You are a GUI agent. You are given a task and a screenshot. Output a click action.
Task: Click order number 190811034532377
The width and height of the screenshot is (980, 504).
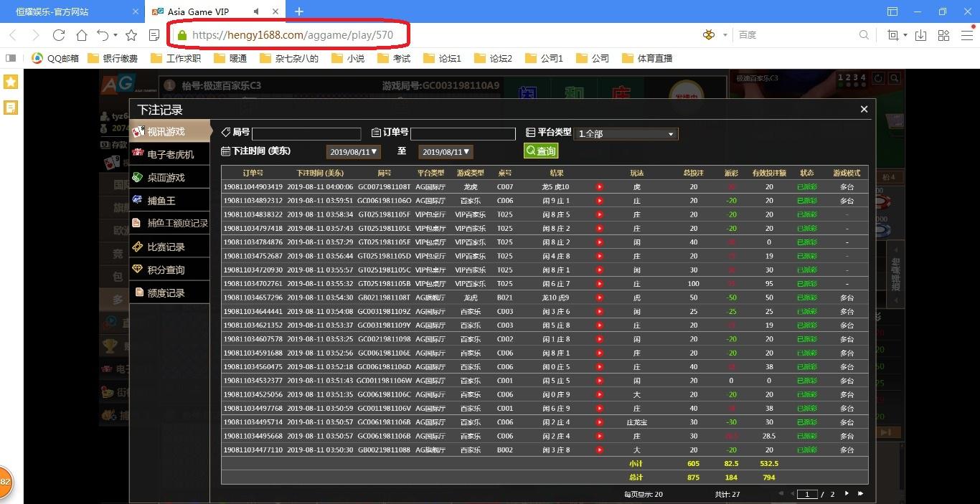pos(253,381)
